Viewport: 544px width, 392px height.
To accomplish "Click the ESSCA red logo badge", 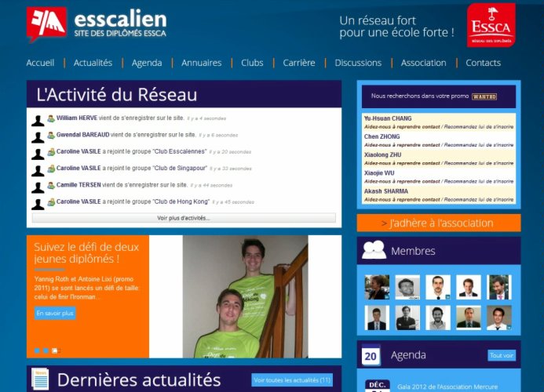I will click(491, 25).
